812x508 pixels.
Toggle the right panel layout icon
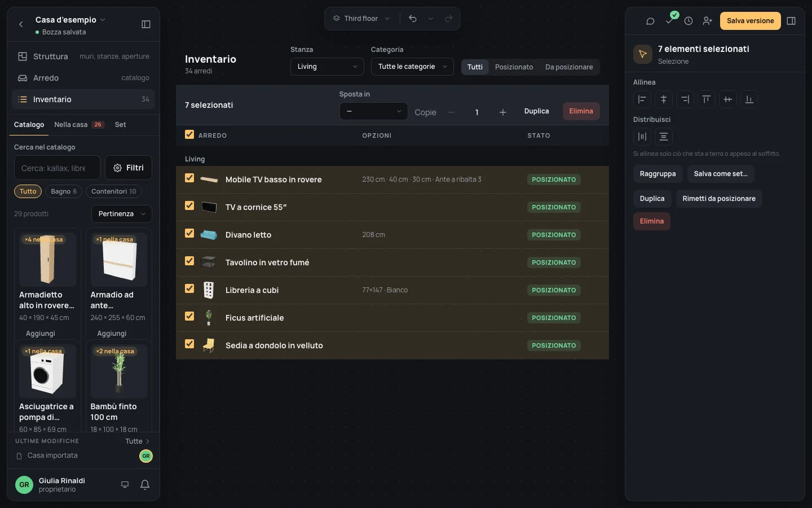[791, 21]
